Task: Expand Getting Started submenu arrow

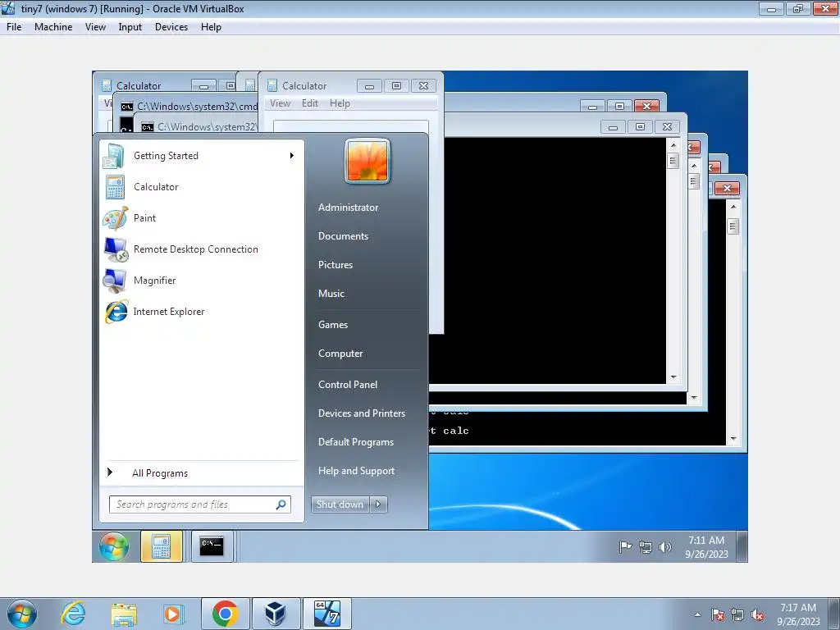Action: [291, 156]
